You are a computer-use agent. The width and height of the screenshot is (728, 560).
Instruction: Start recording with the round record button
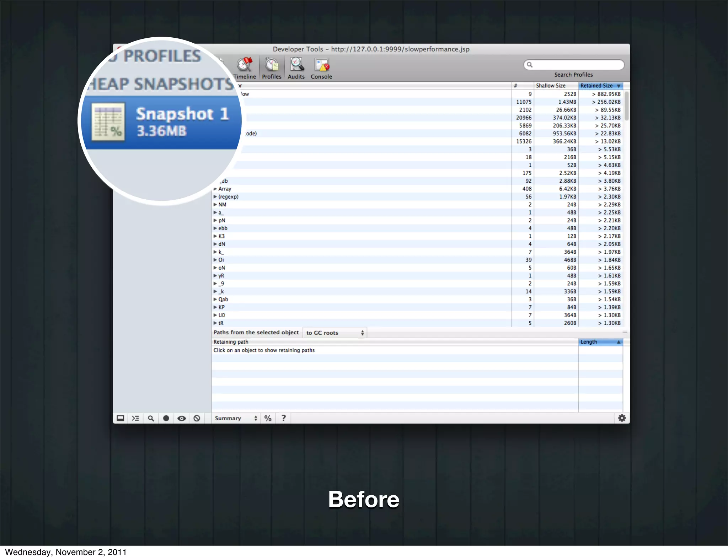166,418
